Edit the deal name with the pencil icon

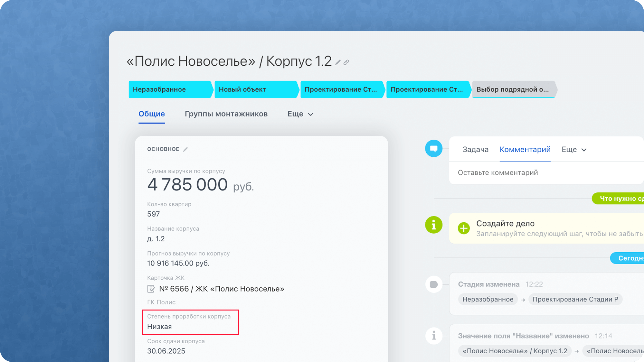pos(337,62)
